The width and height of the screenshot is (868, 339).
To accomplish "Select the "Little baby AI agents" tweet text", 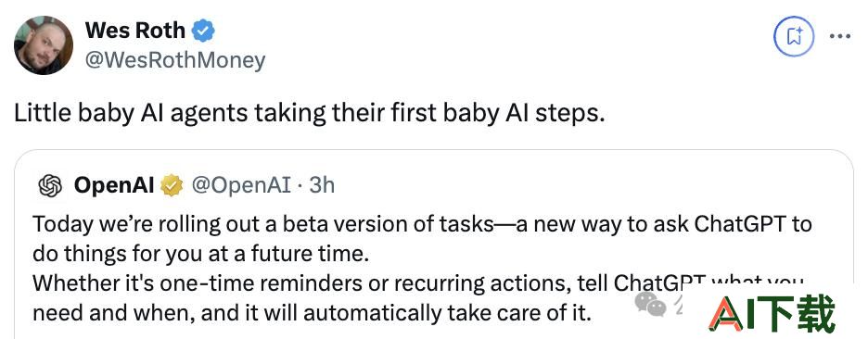I will coord(309,113).
